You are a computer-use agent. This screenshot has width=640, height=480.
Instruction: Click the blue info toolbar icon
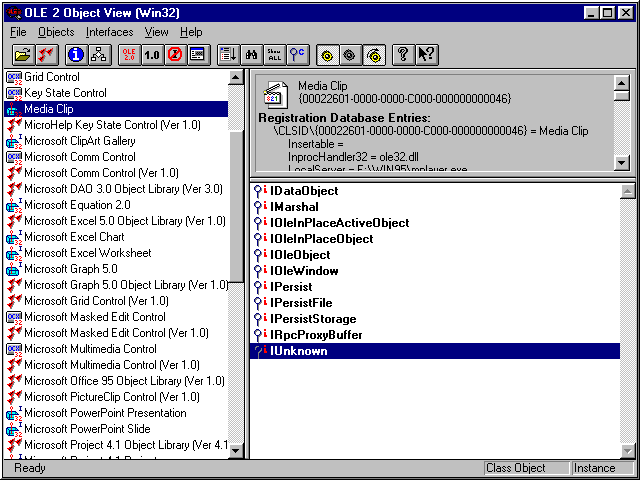pyautogui.click(x=76, y=54)
